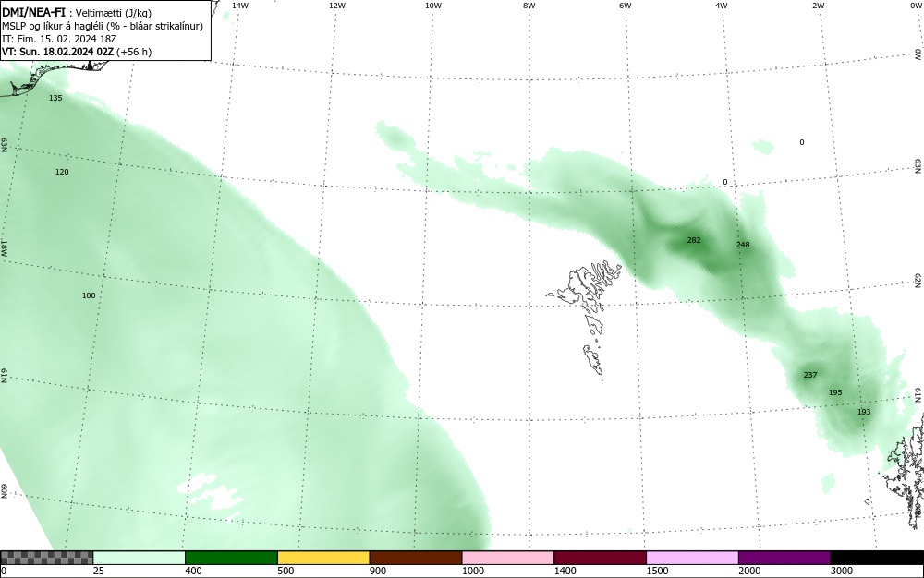Click the maroon 1400–1500 legend swatch

point(600,558)
